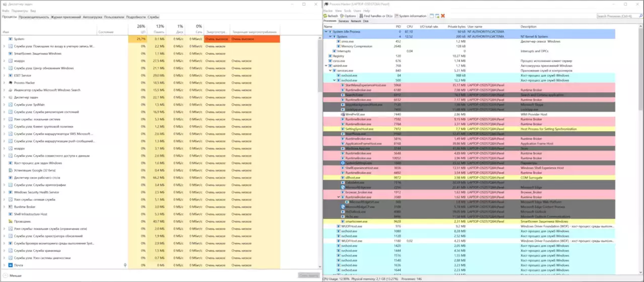Expand the Runtime Broker row in Task Manager
The height and width of the screenshot is (282, 644).
[x=4, y=207]
